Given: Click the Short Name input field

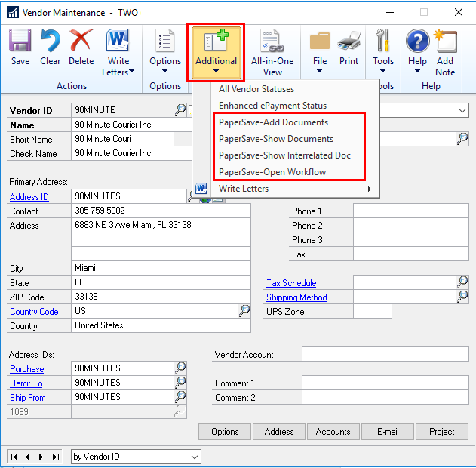Looking at the screenshot, I should (x=123, y=139).
